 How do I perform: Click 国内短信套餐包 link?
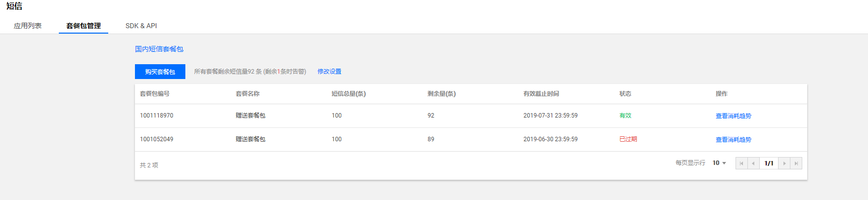(x=159, y=49)
